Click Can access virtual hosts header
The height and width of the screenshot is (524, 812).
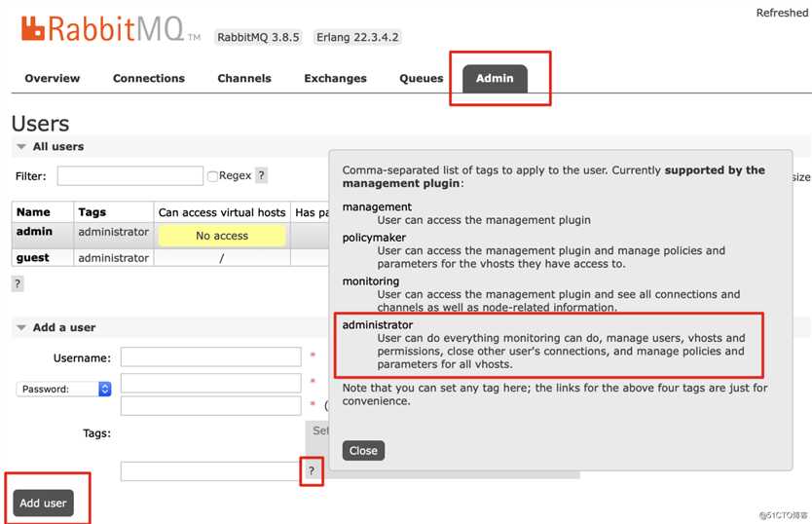click(x=222, y=212)
